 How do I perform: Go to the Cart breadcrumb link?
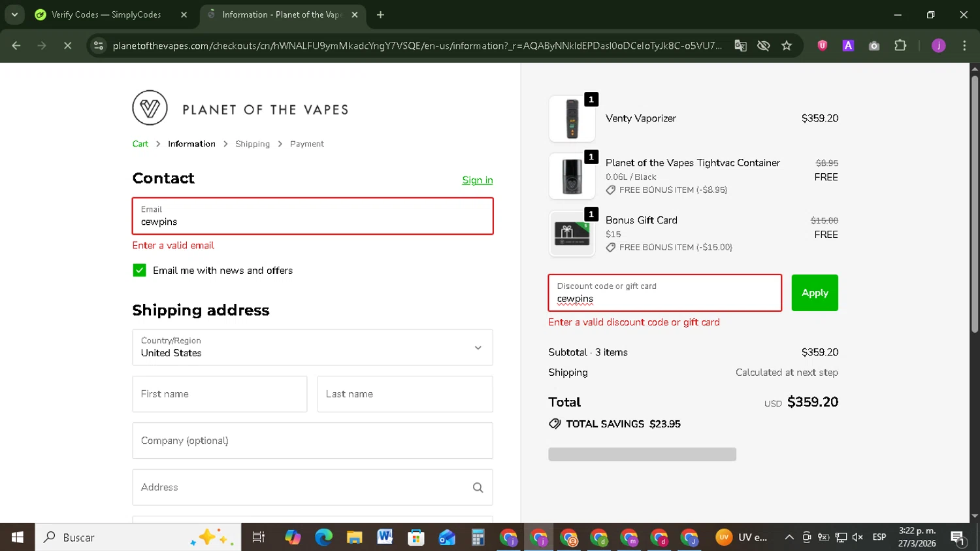140,144
